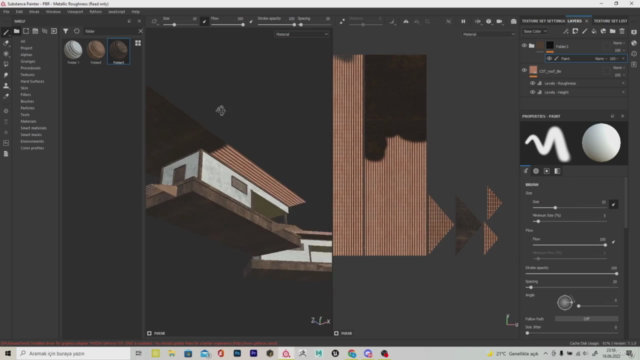Select the Eraser tool in left toolbar
Viewport: 640px width, 360px height.
click(6, 43)
